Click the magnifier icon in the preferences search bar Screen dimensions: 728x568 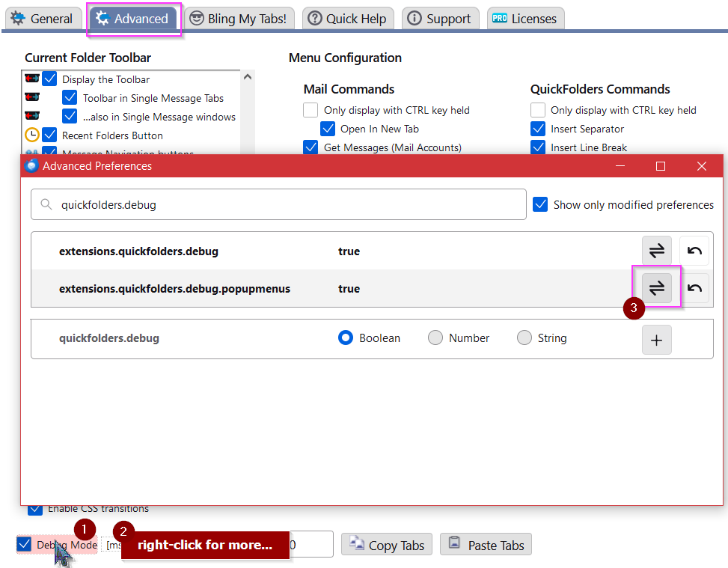[47, 204]
